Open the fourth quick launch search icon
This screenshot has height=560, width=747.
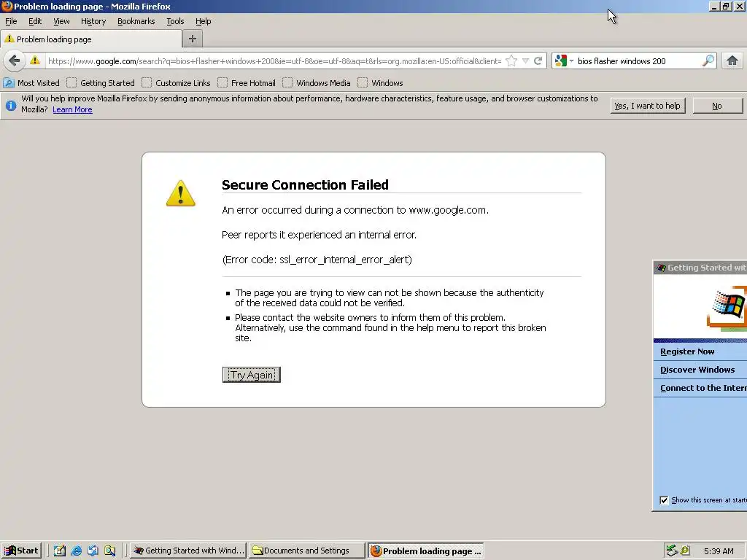point(110,551)
